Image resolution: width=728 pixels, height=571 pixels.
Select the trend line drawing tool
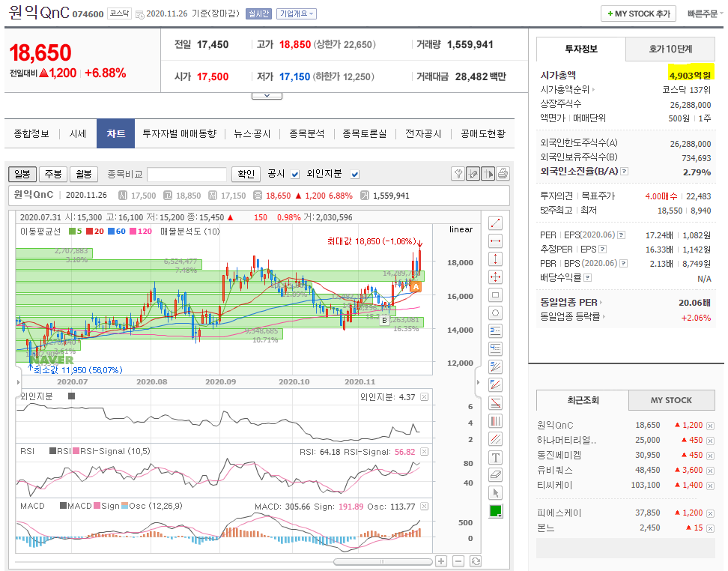[x=495, y=223]
